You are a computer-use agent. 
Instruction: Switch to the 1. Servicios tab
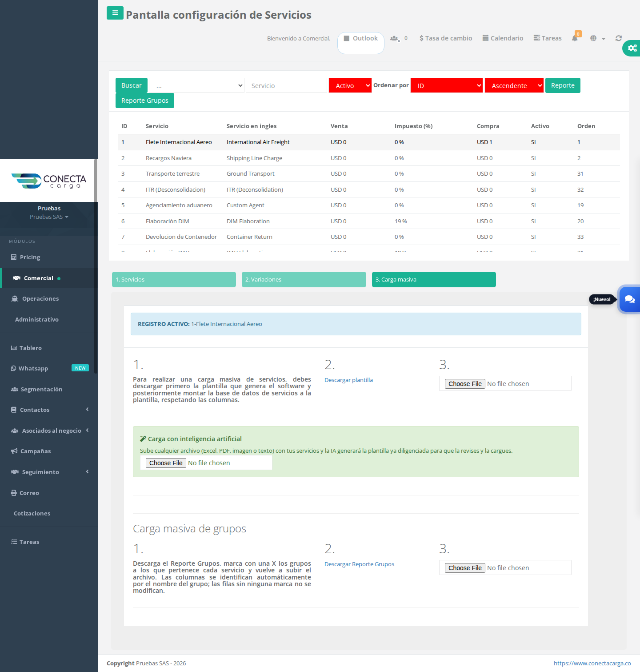click(174, 279)
